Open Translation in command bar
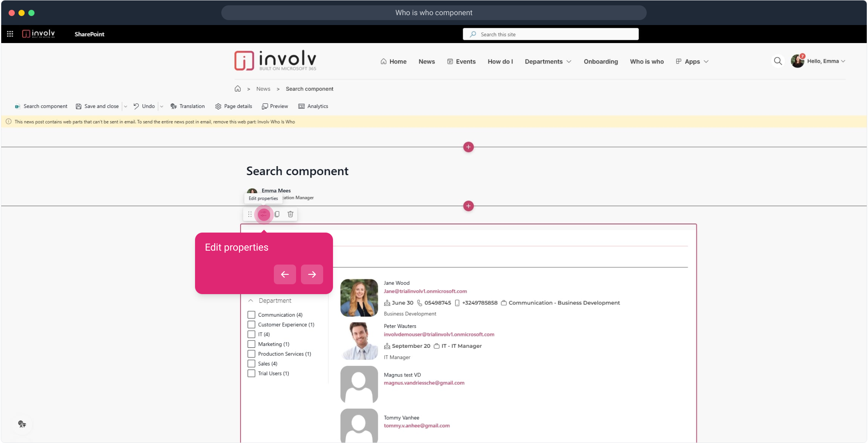 coord(188,106)
